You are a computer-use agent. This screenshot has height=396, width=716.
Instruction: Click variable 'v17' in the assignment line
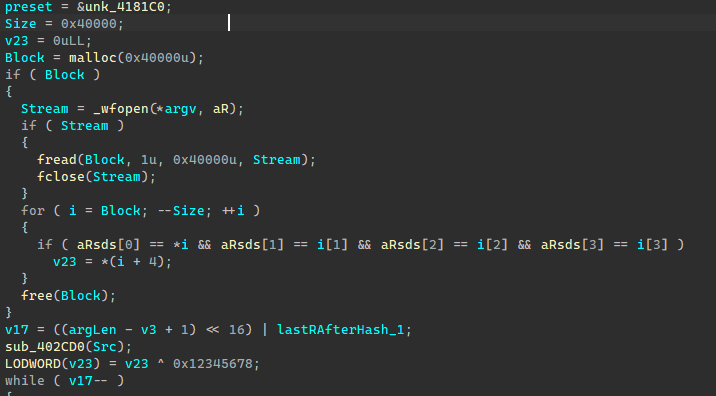point(16,329)
